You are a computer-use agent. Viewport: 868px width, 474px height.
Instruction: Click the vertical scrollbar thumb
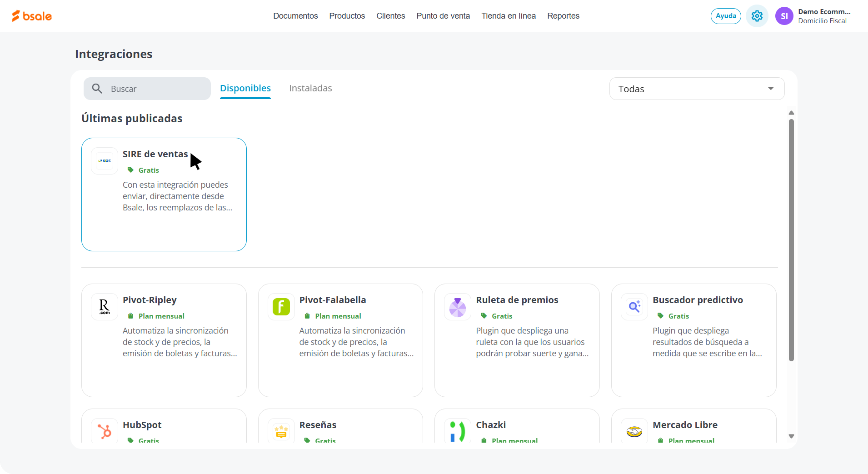pos(791,240)
